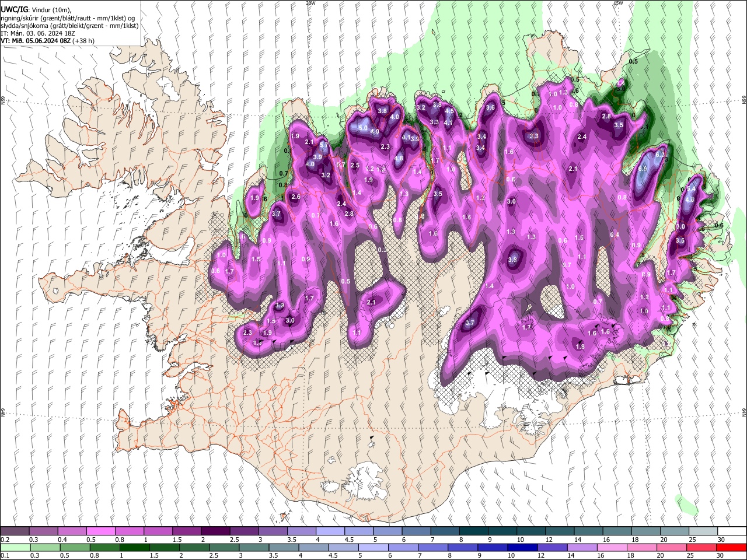747x560 pixels.
Task: Click the palest green first swatch in the rain legend
Action: coord(15,547)
